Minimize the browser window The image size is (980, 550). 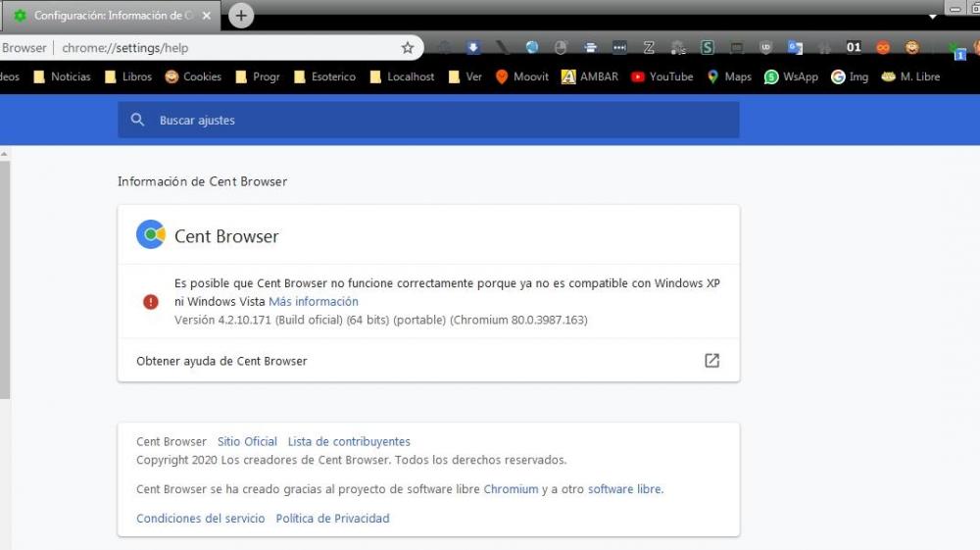coord(955,9)
